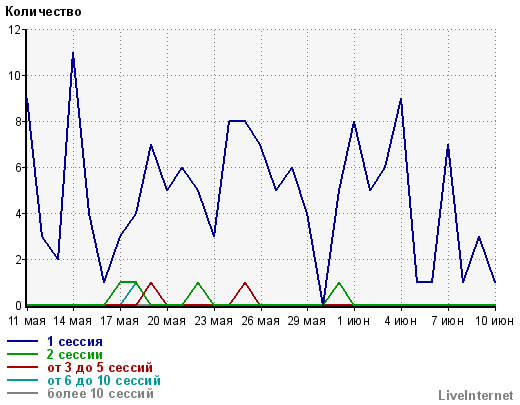Click the LiveInternet watermark text

coord(476,396)
